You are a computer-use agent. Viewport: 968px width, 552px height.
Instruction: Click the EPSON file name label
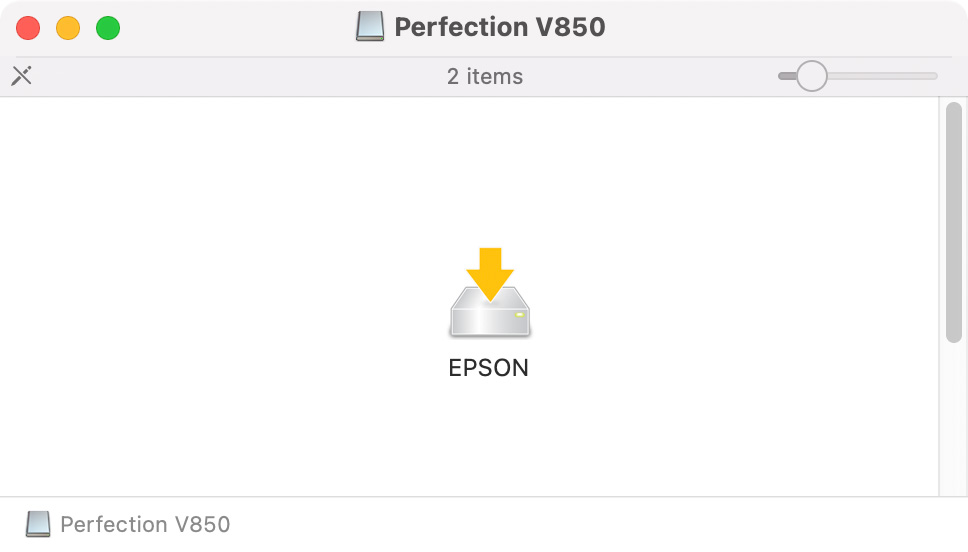click(x=488, y=368)
